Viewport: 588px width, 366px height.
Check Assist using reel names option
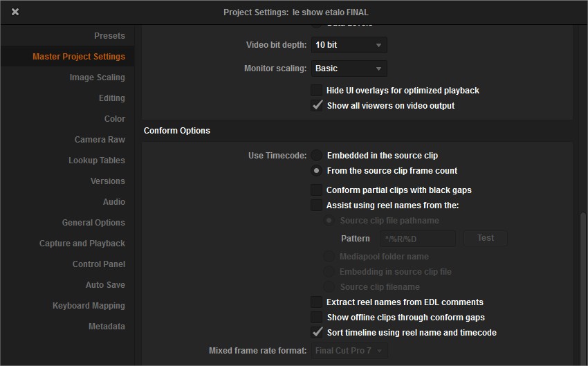(316, 205)
